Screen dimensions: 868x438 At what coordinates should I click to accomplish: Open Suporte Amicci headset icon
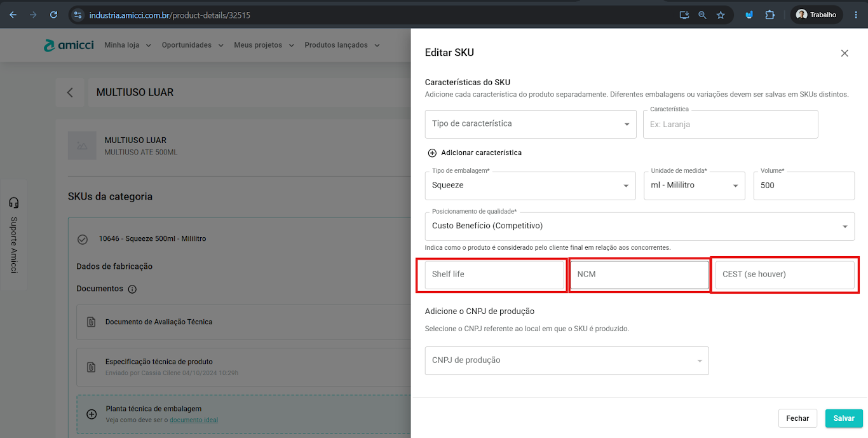click(14, 202)
